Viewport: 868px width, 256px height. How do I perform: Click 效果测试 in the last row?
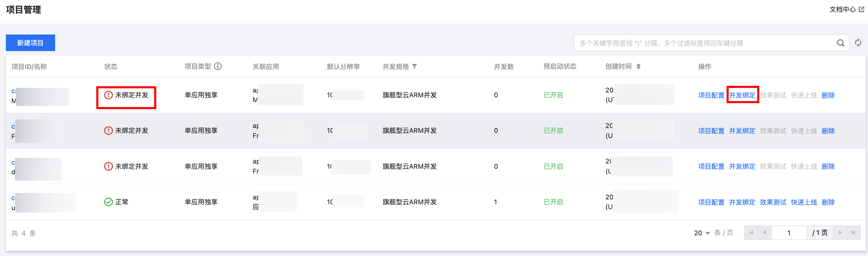[773, 202]
